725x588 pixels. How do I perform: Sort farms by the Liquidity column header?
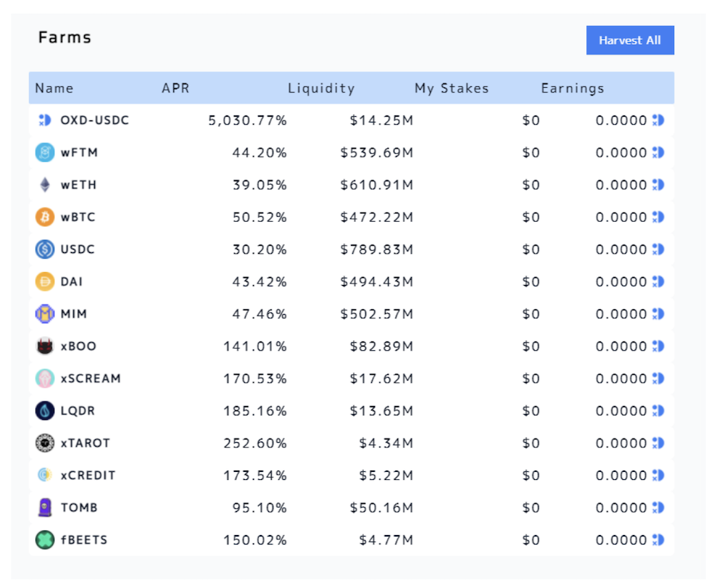click(x=321, y=88)
